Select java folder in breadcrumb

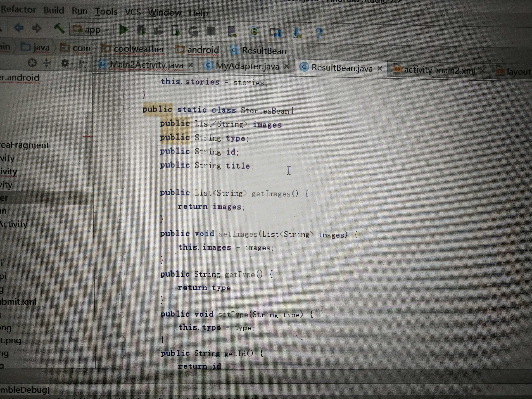(x=35, y=47)
